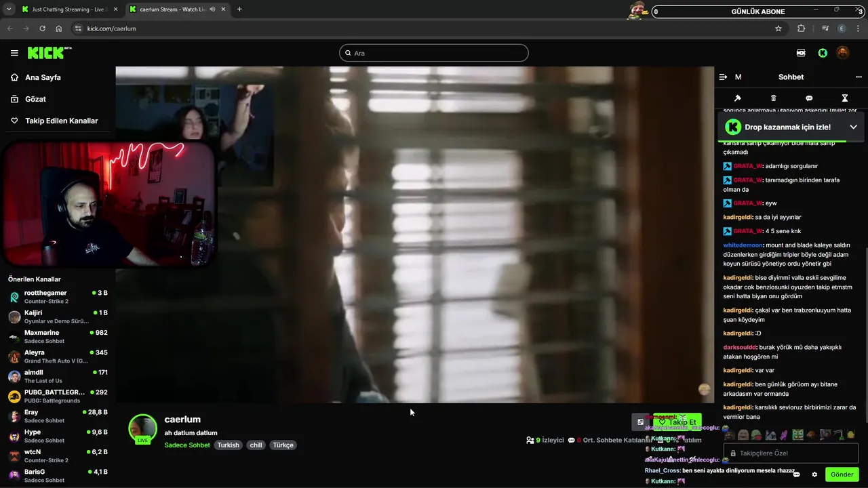Image resolution: width=868 pixels, height=488 pixels.
Task: Click the Ara search field
Action: [434, 53]
